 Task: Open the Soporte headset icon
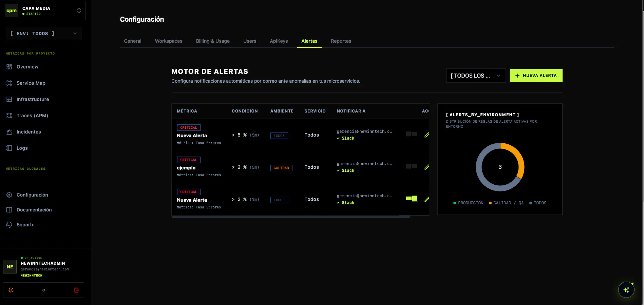click(x=9, y=225)
